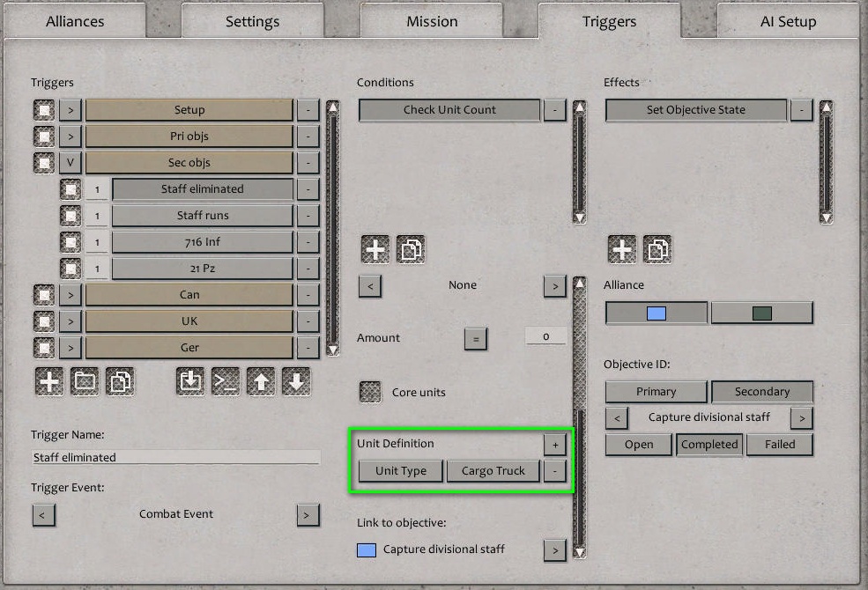Delete the Staff eliminated trigger
Image resolution: width=868 pixels, height=590 pixels.
tap(308, 189)
